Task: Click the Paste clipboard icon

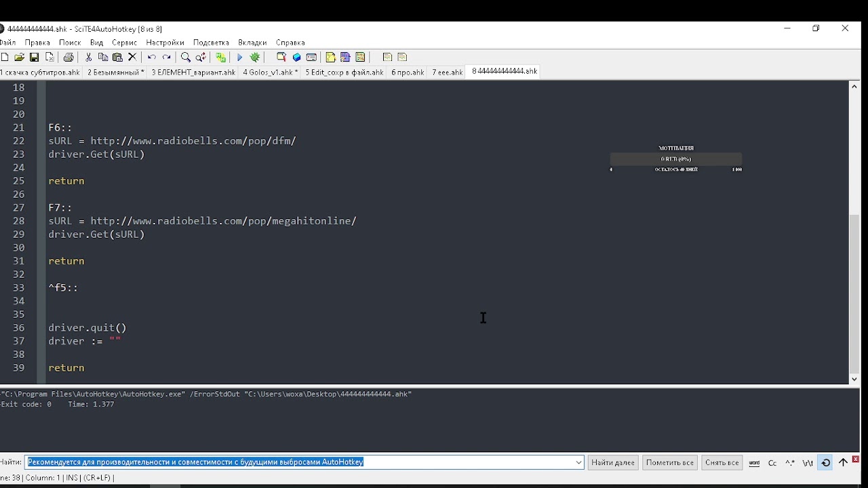Action: tap(117, 58)
